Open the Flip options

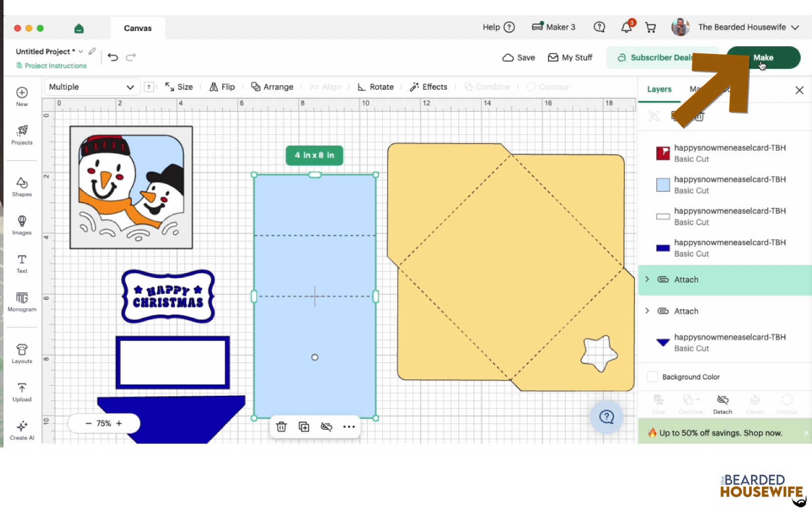(x=222, y=87)
